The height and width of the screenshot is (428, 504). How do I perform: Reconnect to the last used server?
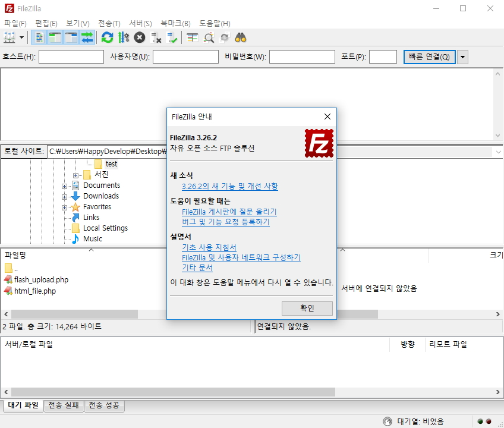[172, 37]
